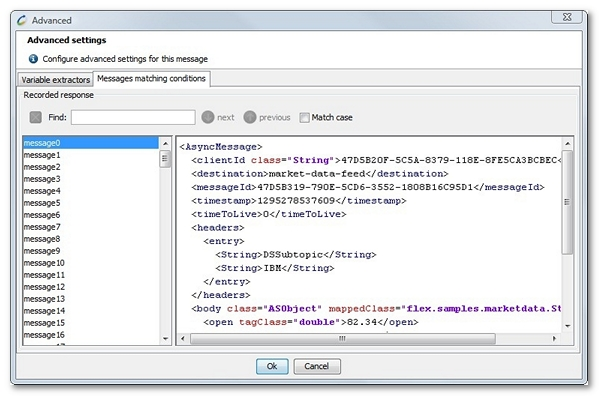Click the find previous arrow icon
Viewport: 599px width, 396px height.
pyautogui.click(x=250, y=117)
